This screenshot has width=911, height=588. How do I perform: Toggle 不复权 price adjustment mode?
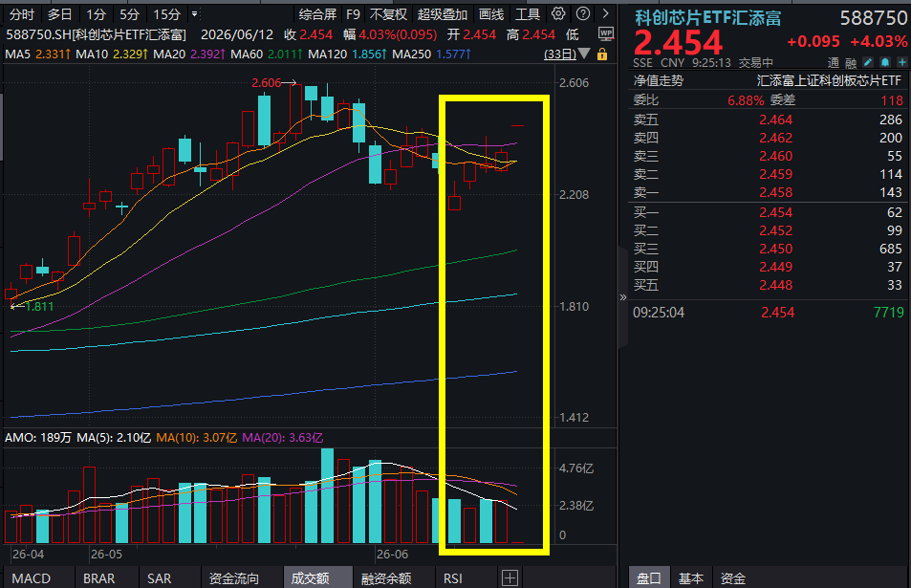(388, 14)
